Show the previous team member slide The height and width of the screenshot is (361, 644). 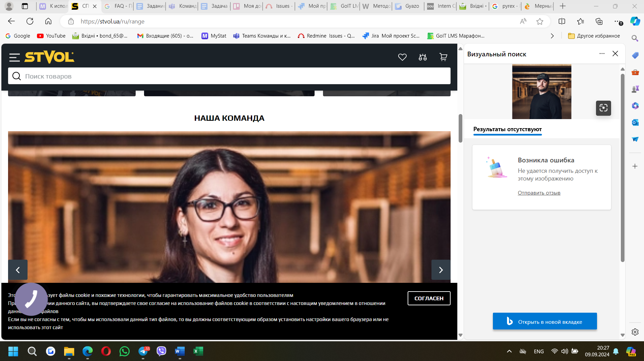18,270
